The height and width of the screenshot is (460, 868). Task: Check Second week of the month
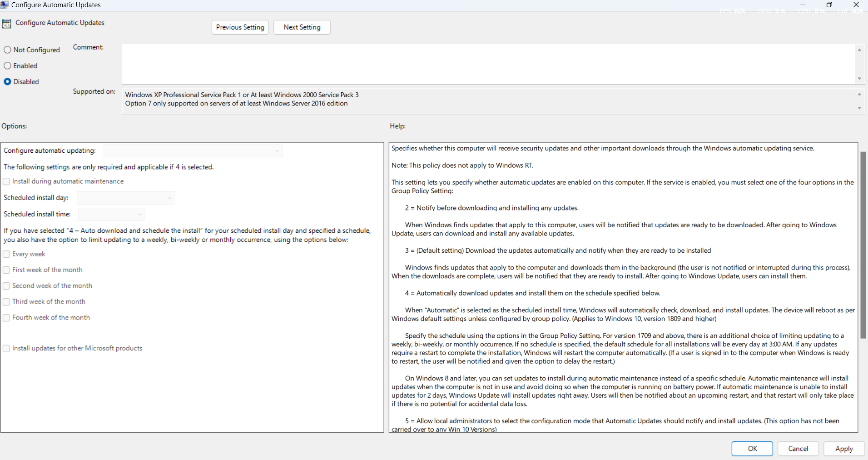point(6,285)
